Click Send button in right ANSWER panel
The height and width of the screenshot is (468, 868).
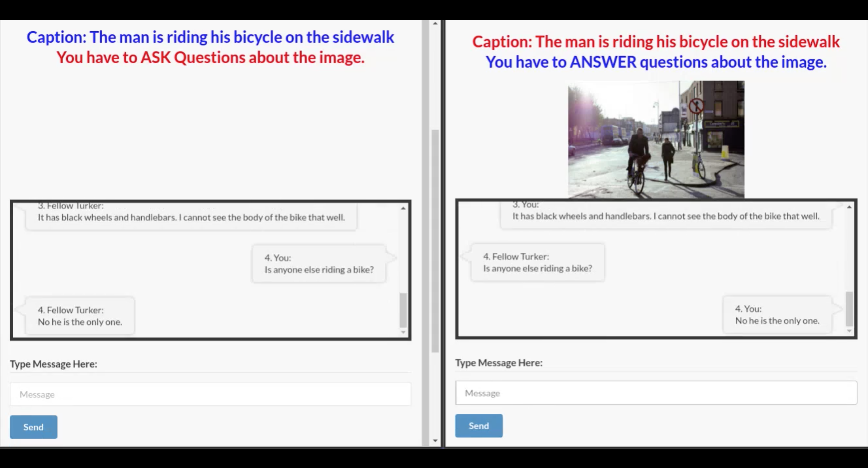point(479,425)
